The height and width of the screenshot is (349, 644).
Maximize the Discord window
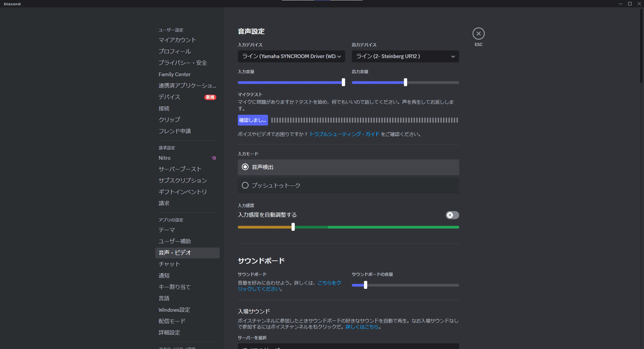click(x=630, y=4)
